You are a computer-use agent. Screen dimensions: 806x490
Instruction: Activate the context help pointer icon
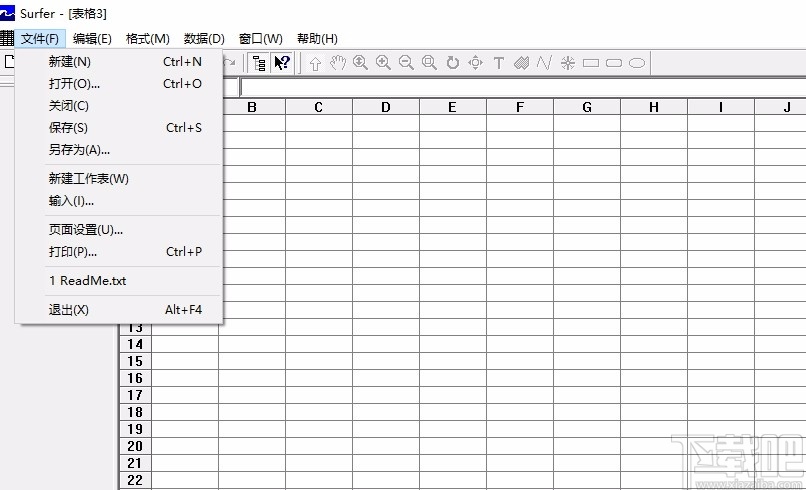click(282, 63)
